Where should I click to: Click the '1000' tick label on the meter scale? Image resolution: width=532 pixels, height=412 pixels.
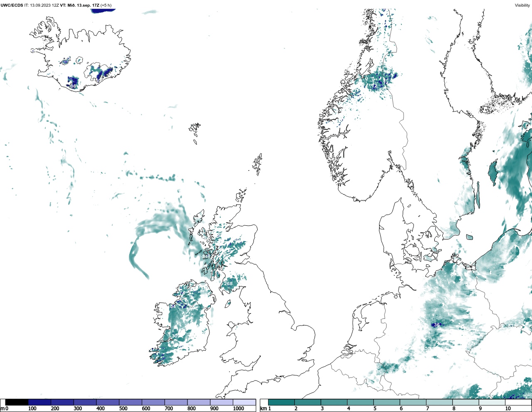click(238, 409)
